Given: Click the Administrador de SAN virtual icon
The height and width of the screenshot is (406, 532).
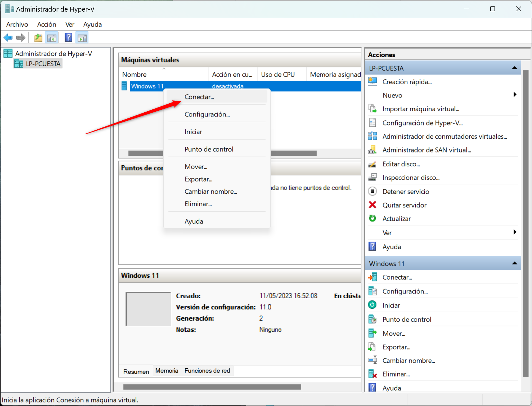Looking at the screenshot, I should (x=373, y=150).
